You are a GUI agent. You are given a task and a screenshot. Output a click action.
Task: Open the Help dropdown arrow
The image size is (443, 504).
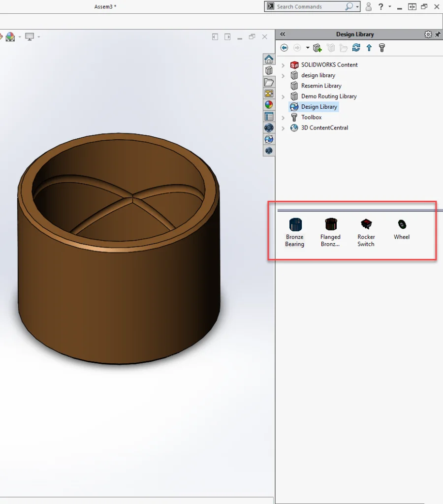390,7
